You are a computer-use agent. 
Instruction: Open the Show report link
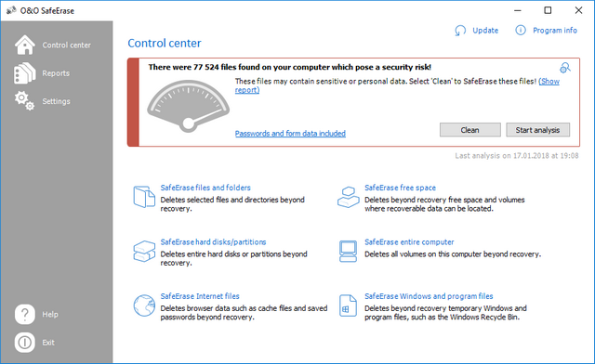coord(549,81)
